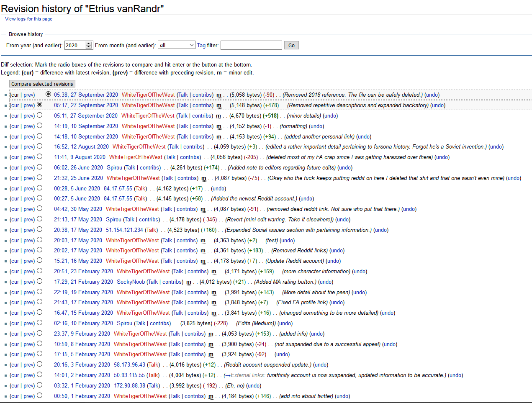
Task: Click undo on 05:38, 27 September 2020 revision
Action: pos(432,95)
